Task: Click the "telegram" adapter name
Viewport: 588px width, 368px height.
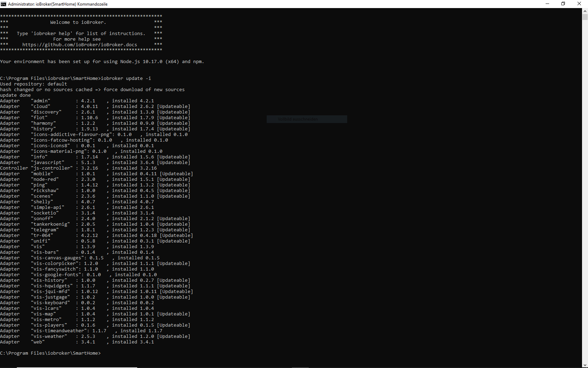Action: tap(45, 230)
